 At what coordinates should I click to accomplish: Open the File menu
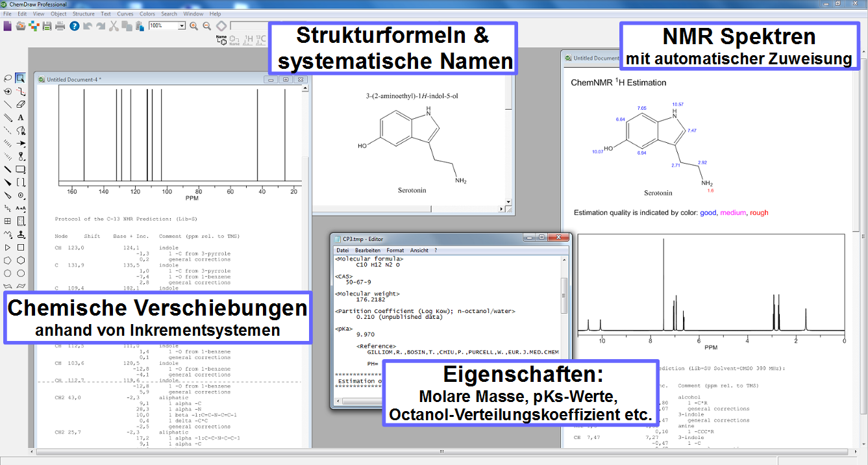click(7, 14)
